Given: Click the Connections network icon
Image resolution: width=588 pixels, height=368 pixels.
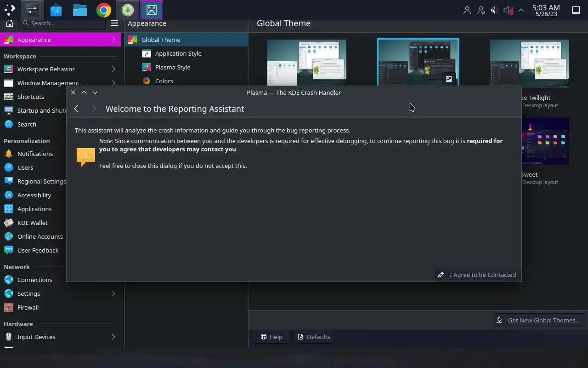Looking at the screenshot, I should [x=8, y=280].
